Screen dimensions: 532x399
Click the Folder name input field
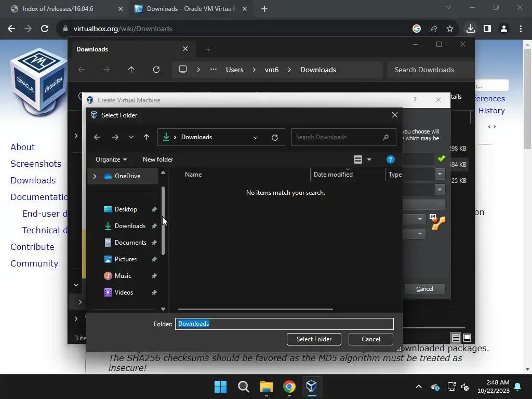tap(284, 324)
